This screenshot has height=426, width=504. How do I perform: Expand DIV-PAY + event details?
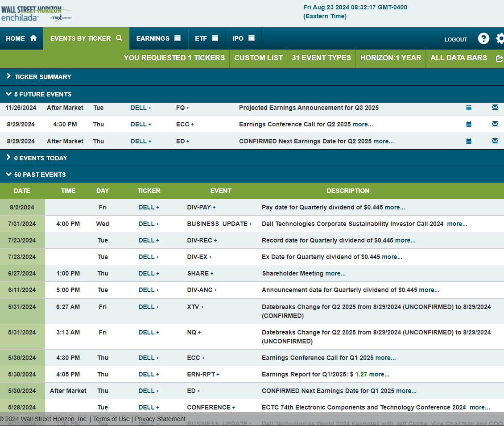(x=201, y=208)
